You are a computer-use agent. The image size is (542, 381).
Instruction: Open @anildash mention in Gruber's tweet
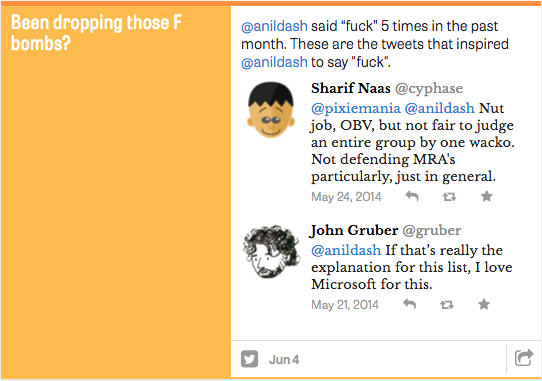pos(346,250)
